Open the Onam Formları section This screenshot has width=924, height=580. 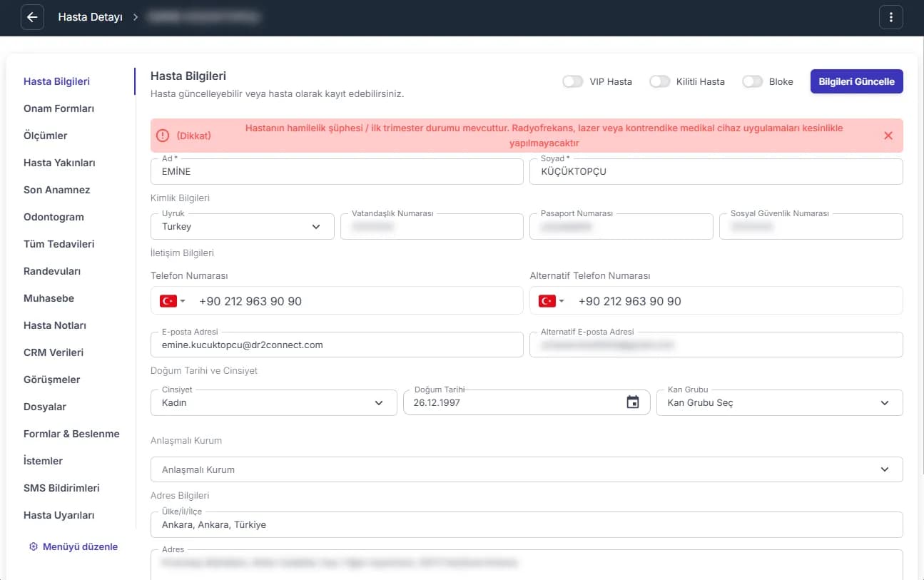click(59, 108)
